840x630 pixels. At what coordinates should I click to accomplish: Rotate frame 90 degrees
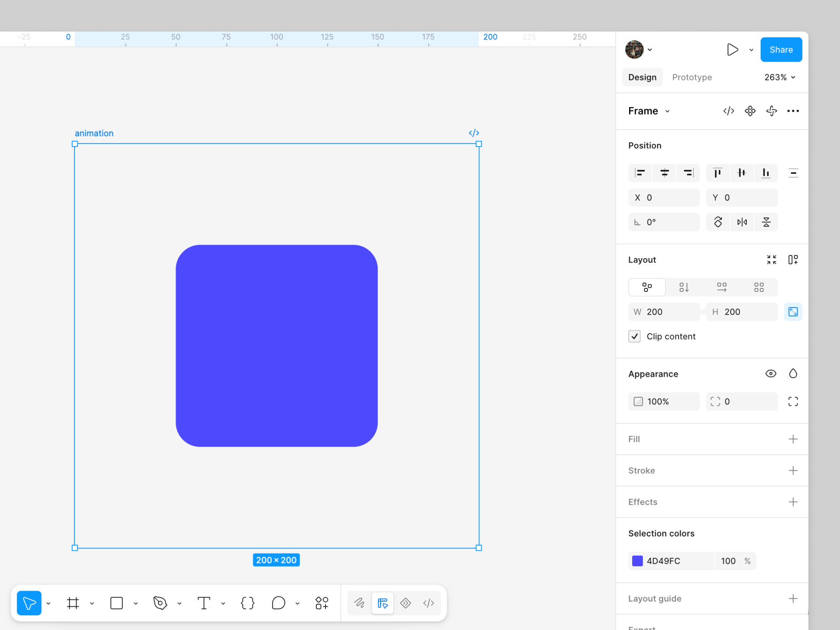point(718,222)
